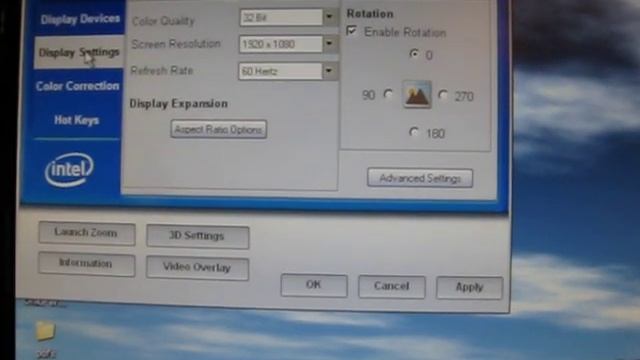Click the 1920 x 1080 resolution field

coord(281,44)
